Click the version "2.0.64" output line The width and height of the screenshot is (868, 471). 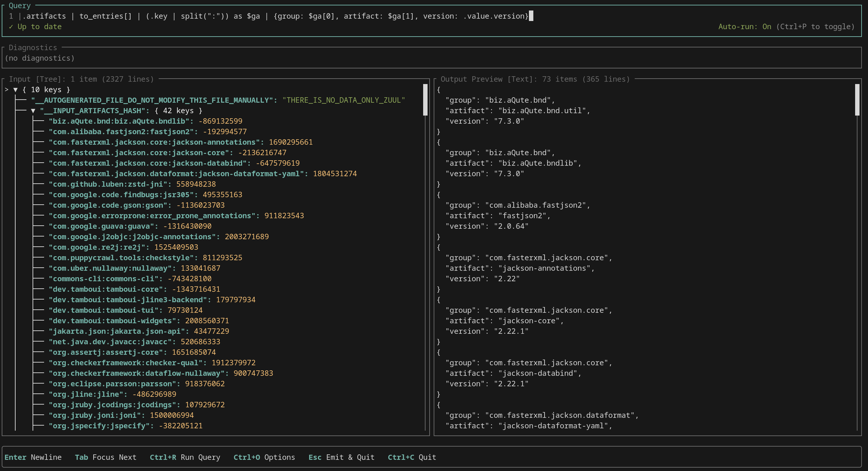[x=487, y=226]
